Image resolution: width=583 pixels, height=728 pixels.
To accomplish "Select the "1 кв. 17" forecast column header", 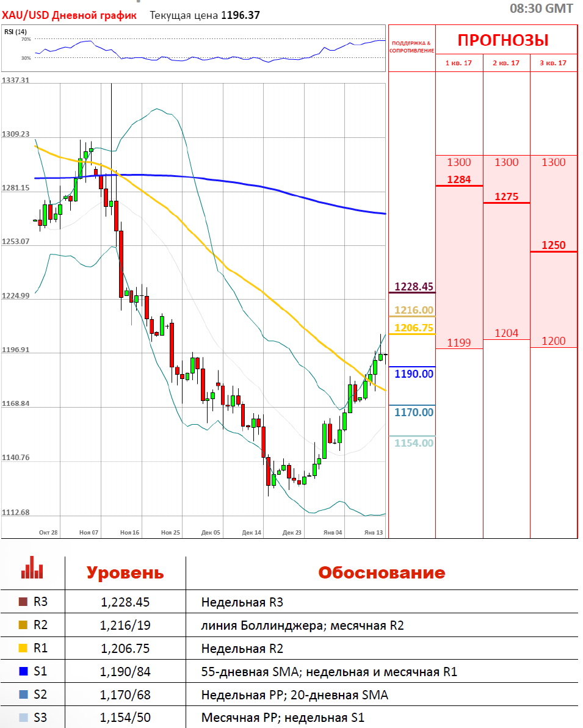I will point(459,63).
